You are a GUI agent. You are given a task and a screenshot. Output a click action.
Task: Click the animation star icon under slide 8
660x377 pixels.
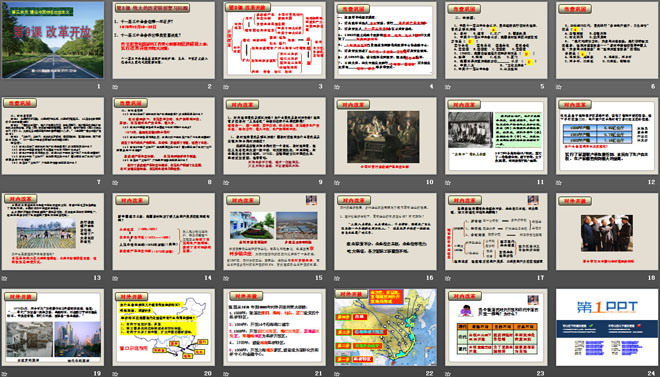[x=115, y=183]
